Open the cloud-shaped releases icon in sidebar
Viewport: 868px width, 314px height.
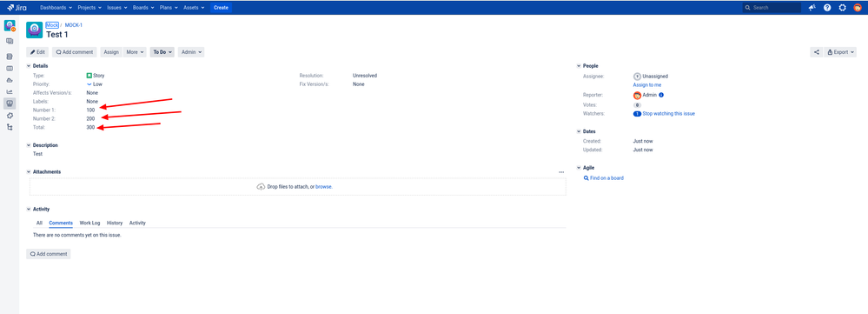10,80
